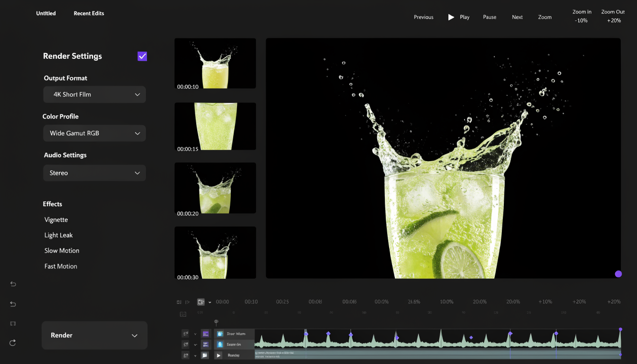Screen dimensions: 637x364
Task: Open the Untitled tab
Action: click(46, 13)
